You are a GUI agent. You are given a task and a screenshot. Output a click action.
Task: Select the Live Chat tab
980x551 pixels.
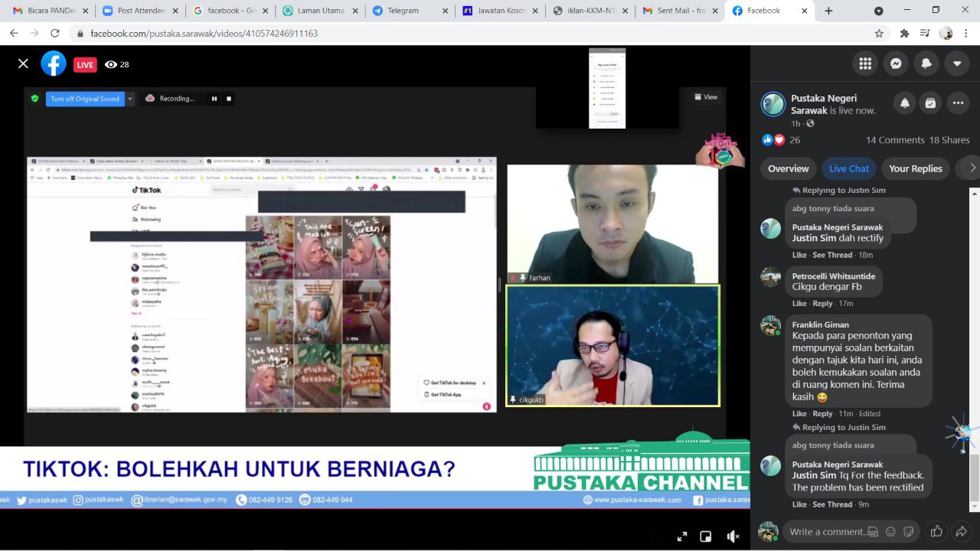click(849, 168)
